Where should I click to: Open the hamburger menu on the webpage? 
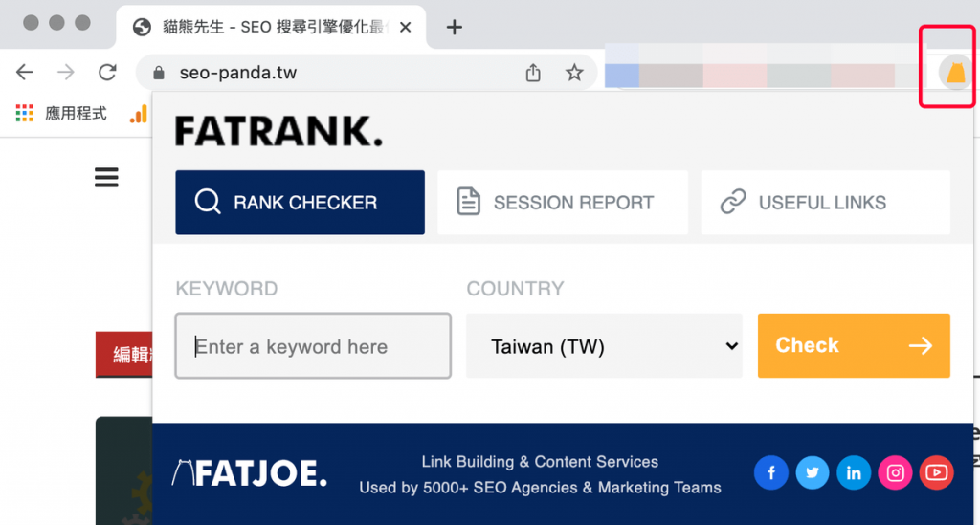[x=106, y=177]
